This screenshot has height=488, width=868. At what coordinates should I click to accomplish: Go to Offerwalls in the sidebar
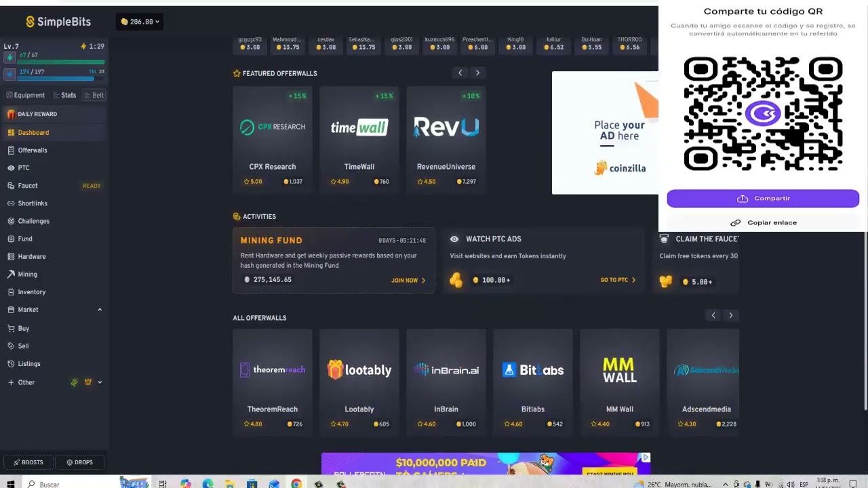[54, 150]
